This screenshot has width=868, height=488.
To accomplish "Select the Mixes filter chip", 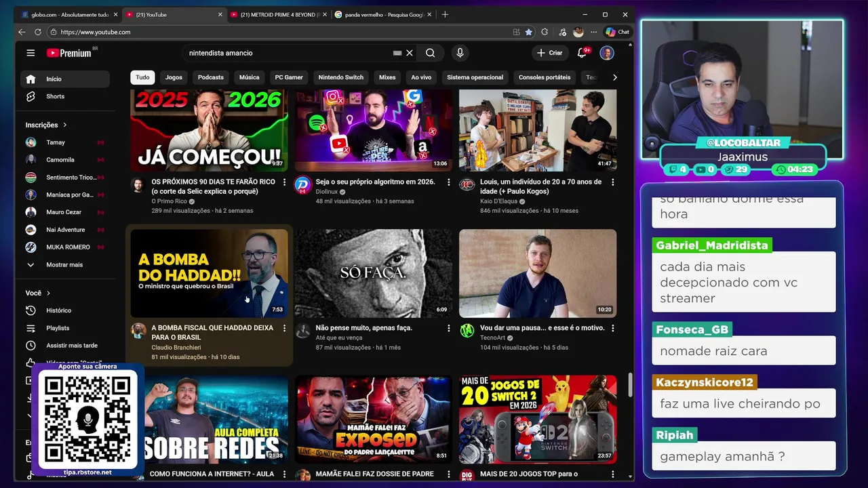I will point(387,77).
